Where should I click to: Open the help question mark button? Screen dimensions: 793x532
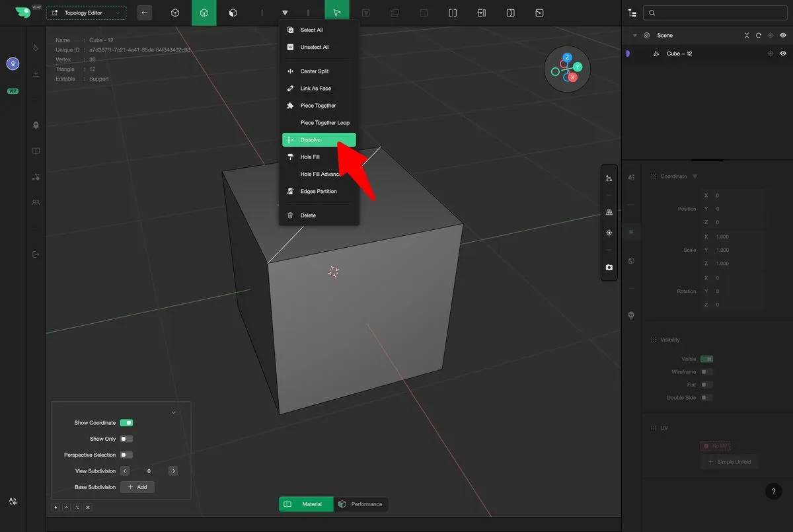(x=773, y=491)
